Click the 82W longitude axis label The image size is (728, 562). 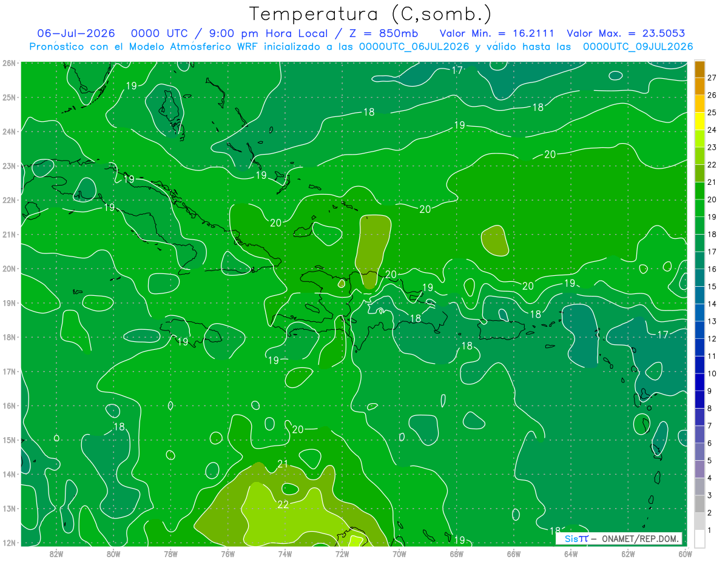coord(56,554)
